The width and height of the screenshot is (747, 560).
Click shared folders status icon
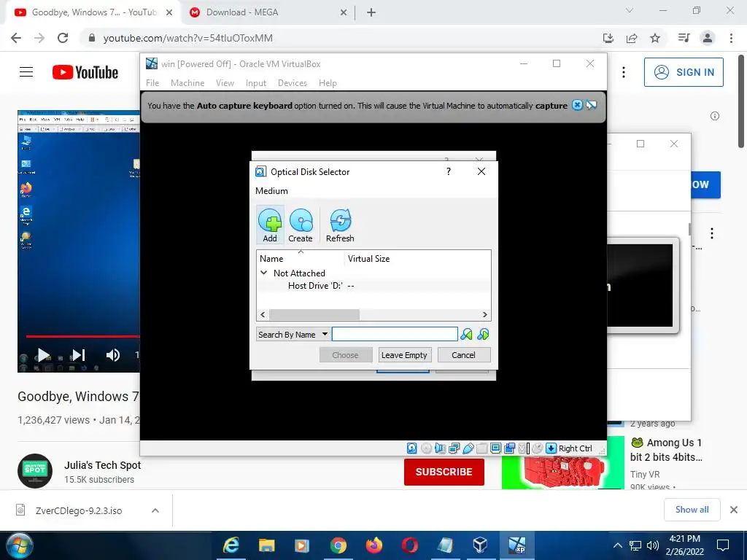(x=481, y=448)
